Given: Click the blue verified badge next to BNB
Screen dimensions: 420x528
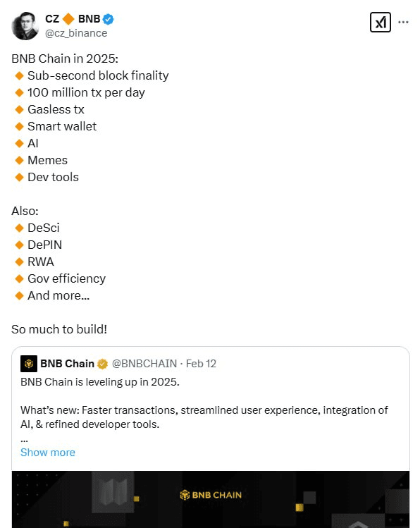Looking at the screenshot, I should 108,19.
